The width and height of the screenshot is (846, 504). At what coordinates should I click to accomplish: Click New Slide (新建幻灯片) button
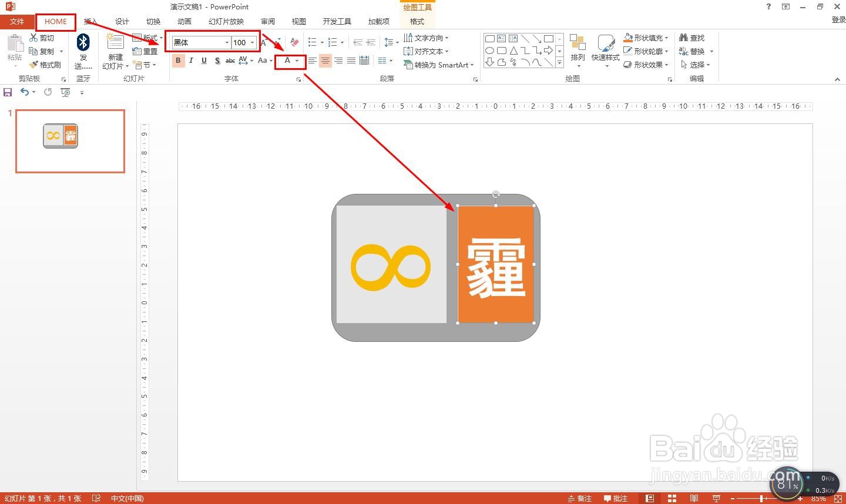(115, 52)
